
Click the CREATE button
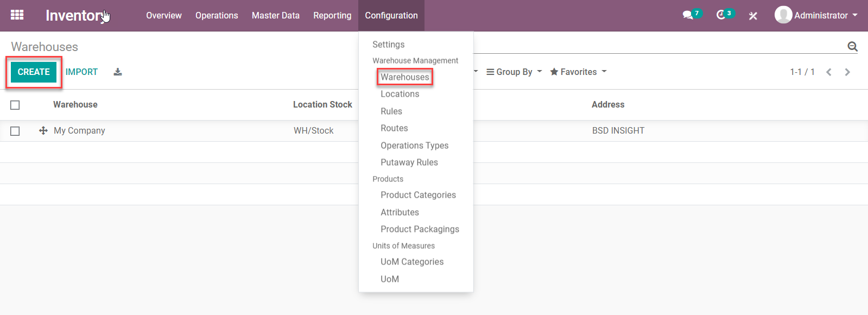[34, 72]
